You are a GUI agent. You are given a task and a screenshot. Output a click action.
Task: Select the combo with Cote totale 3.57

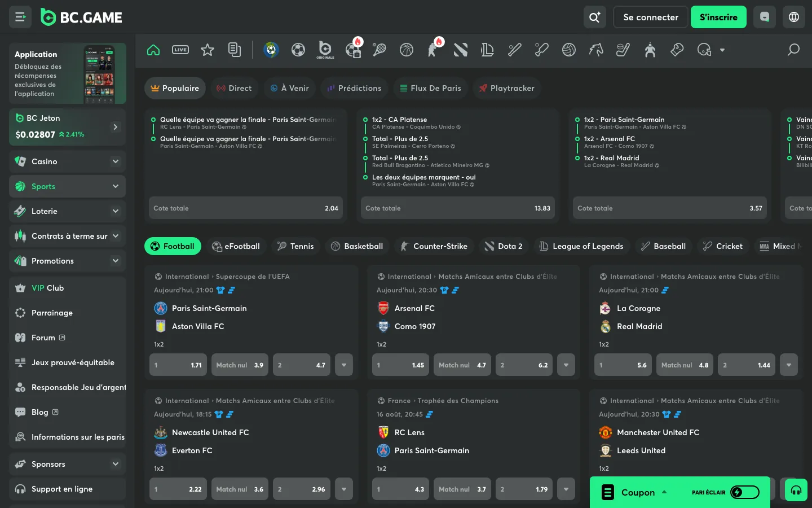click(x=670, y=208)
